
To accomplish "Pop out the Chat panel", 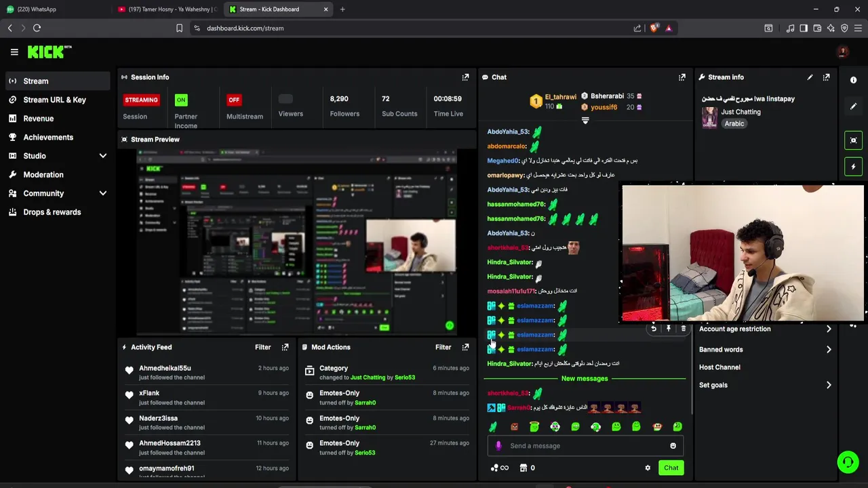I will point(682,77).
